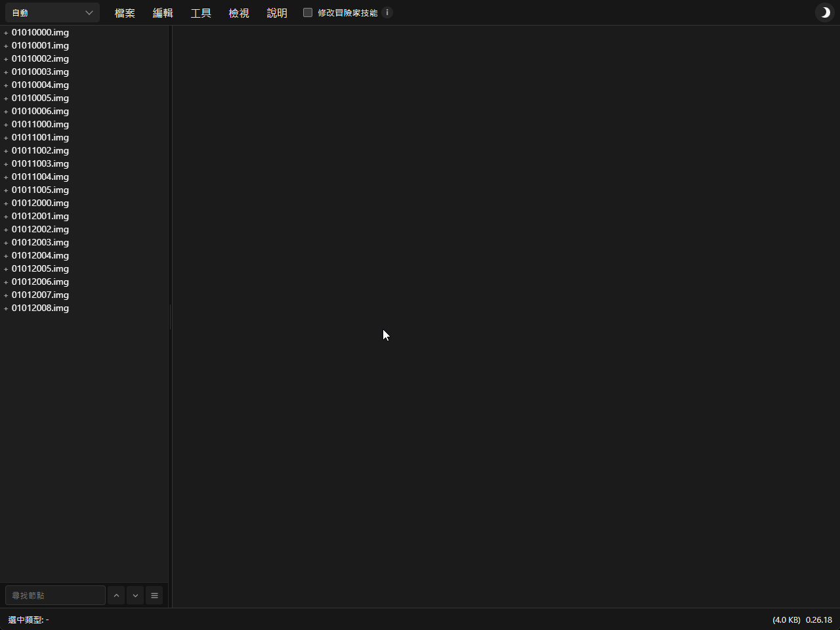This screenshot has height=630, width=840.
Task: Expand node 01010002.img
Action: coord(6,59)
